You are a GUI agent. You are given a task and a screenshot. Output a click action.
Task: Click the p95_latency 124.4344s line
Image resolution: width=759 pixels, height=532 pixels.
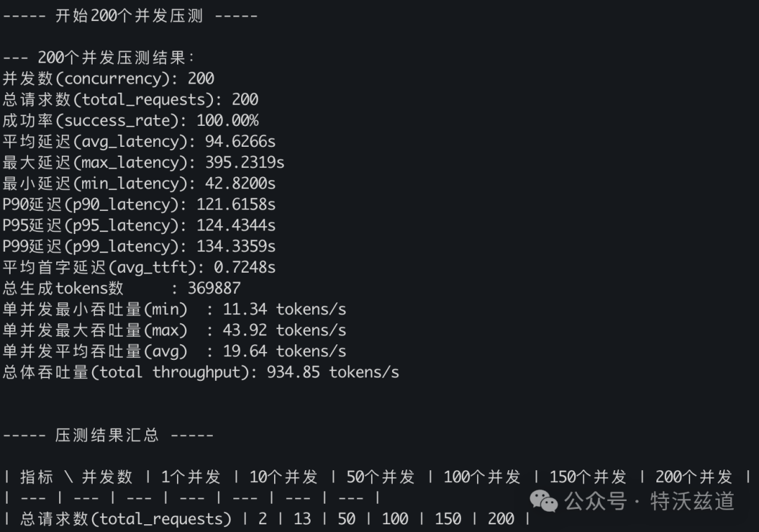click(x=139, y=226)
